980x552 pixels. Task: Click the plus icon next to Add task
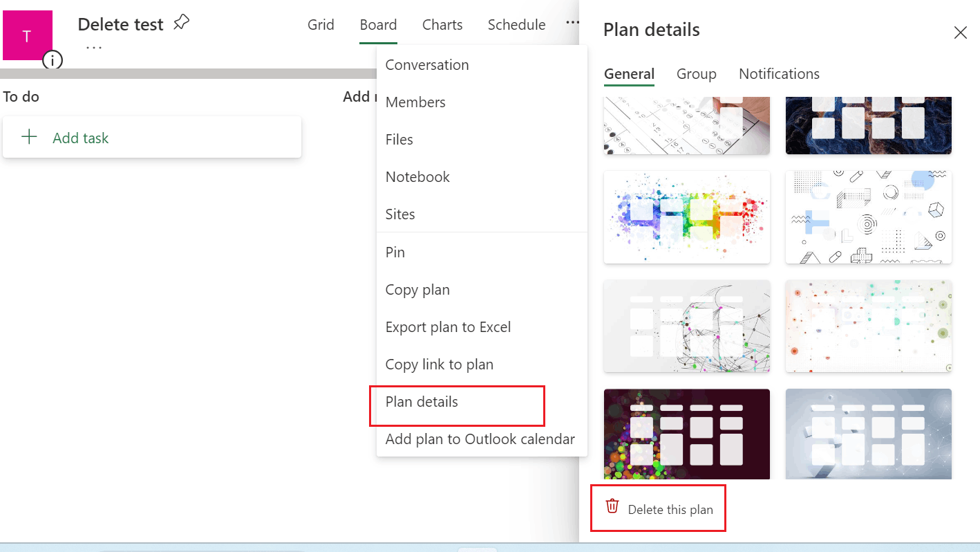pyautogui.click(x=29, y=136)
